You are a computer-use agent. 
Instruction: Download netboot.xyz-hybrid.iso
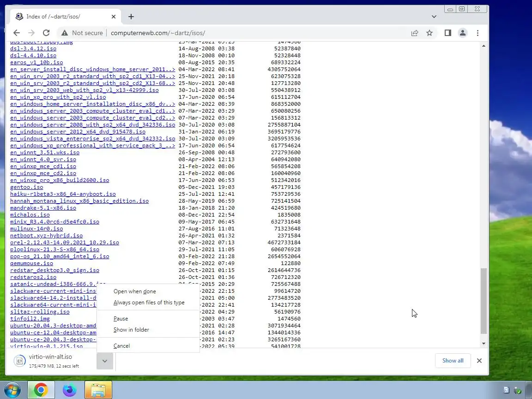point(47,236)
